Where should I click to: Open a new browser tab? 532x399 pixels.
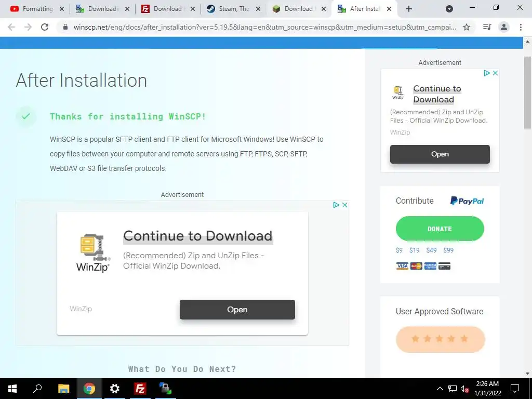(409, 9)
